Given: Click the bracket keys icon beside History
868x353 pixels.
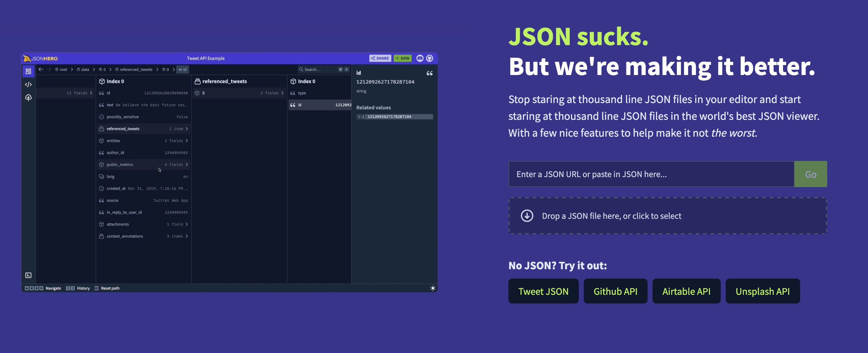Looking at the screenshot, I should click(70, 288).
